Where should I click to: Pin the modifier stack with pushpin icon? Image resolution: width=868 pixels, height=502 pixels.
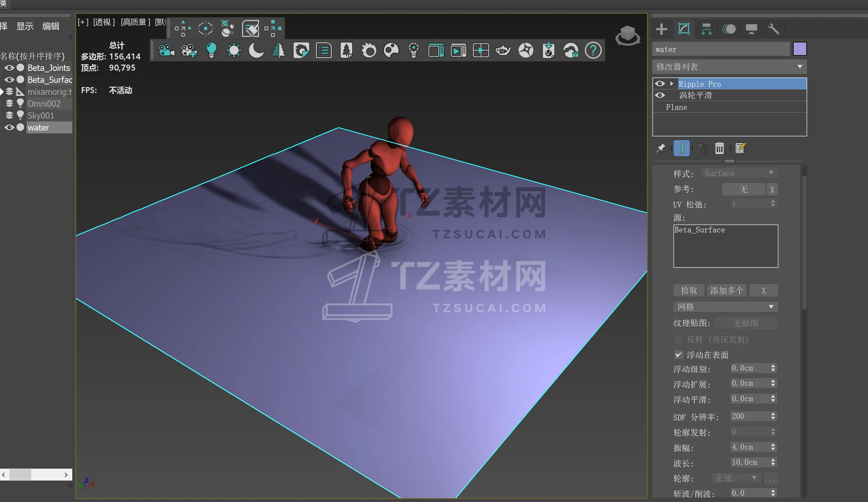pos(661,148)
